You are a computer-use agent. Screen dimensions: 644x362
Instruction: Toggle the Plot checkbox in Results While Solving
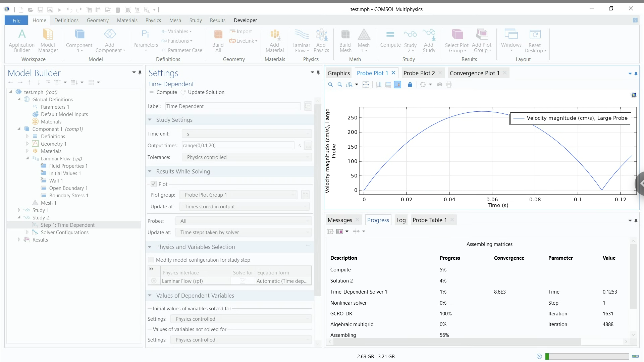pos(154,184)
